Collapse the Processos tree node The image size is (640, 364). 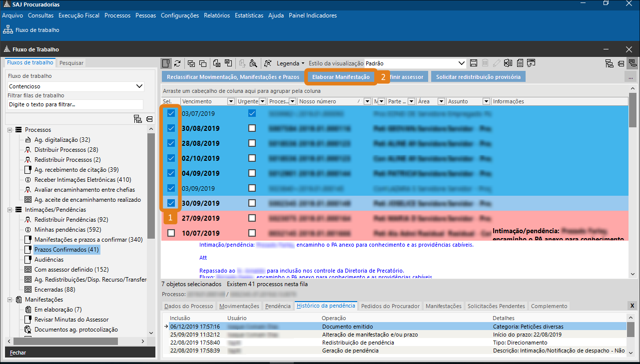(10, 130)
